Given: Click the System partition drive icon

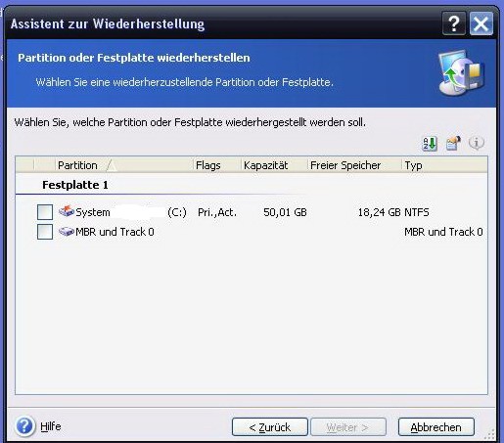Looking at the screenshot, I should [67, 211].
